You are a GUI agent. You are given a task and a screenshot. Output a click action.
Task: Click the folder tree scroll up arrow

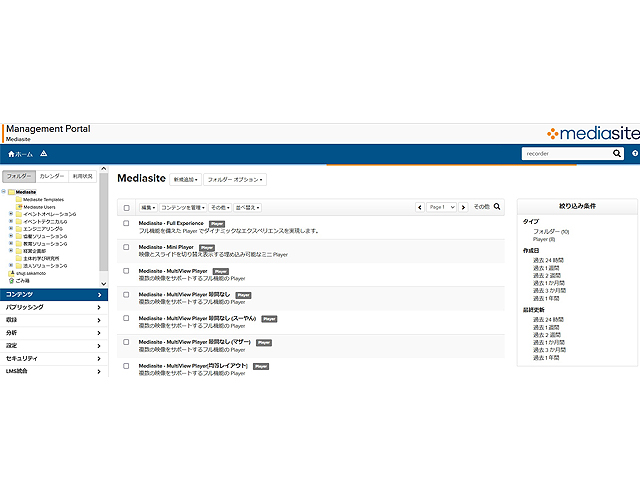tap(104, 169)
